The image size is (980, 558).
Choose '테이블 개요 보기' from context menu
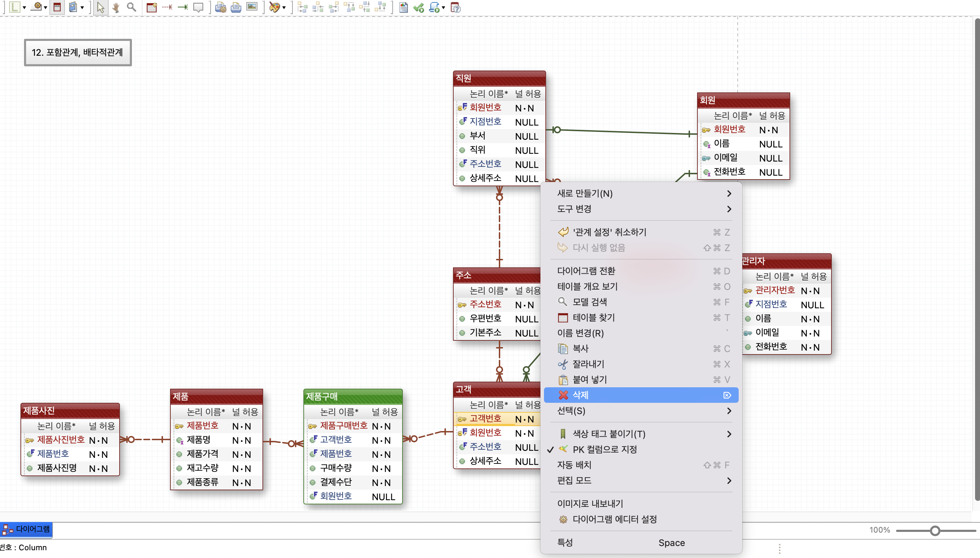pos(641,287)
